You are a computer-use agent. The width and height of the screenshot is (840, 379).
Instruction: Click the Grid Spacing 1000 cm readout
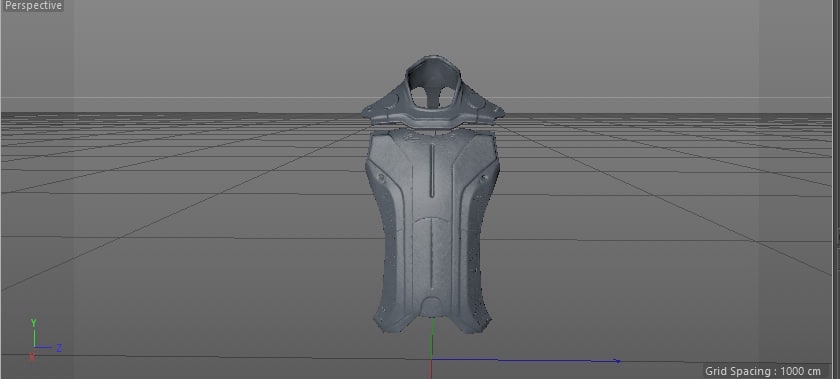coord(763,371)
